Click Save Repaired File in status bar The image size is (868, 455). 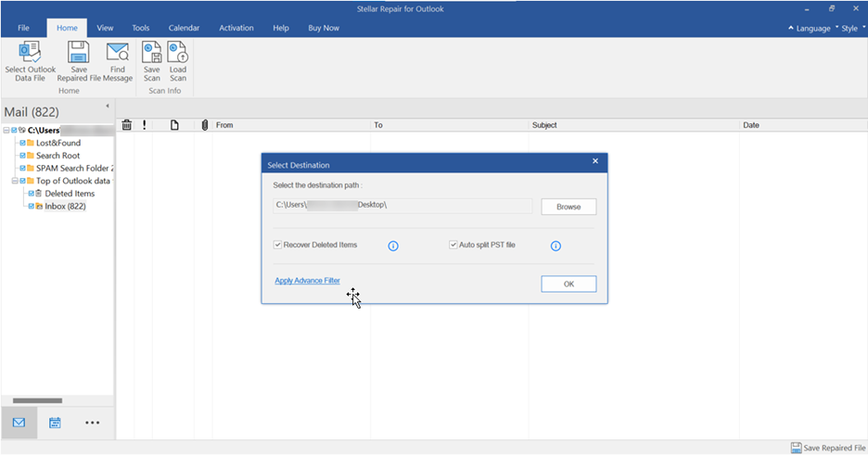coord(828,448)
